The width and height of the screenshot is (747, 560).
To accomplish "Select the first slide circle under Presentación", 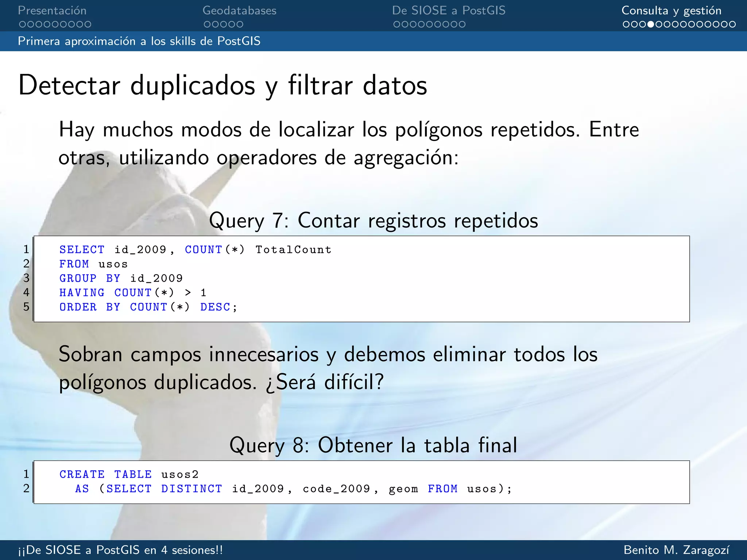I will pos(23,24).
